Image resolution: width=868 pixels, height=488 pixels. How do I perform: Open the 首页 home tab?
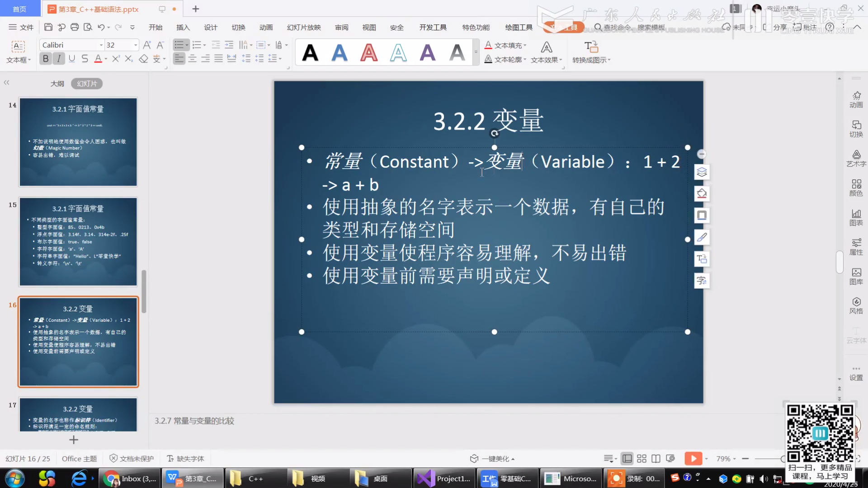tap(19, 9)
